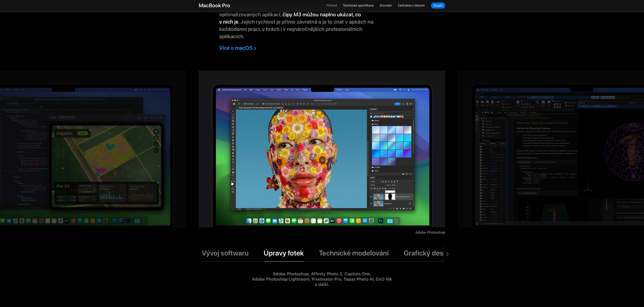Open Photoshop from the macOS dock
644x307 pixels.
381,221
